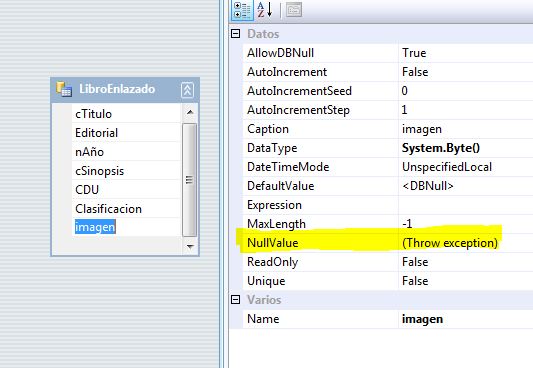This screenshot has width=533, height=368.
Task: Select the LibroEnlazado table header
Action: [125, 90]
